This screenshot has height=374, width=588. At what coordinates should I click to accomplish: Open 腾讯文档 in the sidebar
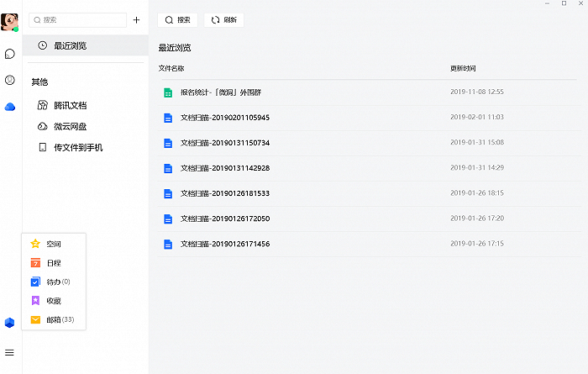pos(62,105)
